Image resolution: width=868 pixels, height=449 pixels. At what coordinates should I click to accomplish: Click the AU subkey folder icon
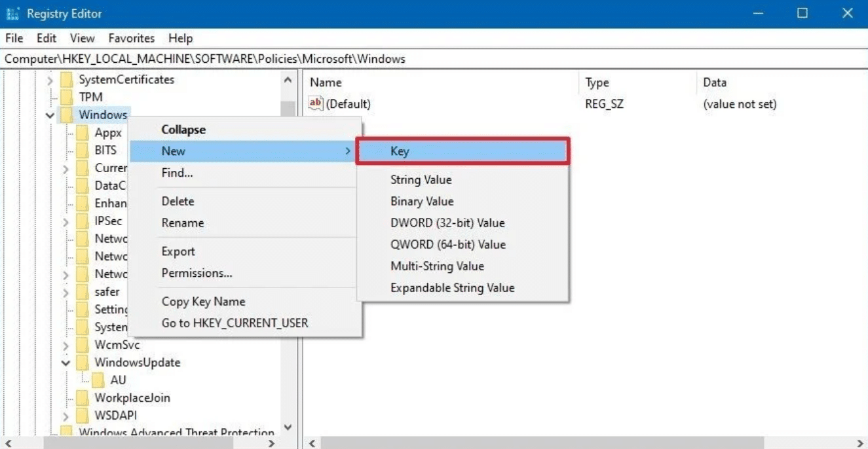click(98, 380)
